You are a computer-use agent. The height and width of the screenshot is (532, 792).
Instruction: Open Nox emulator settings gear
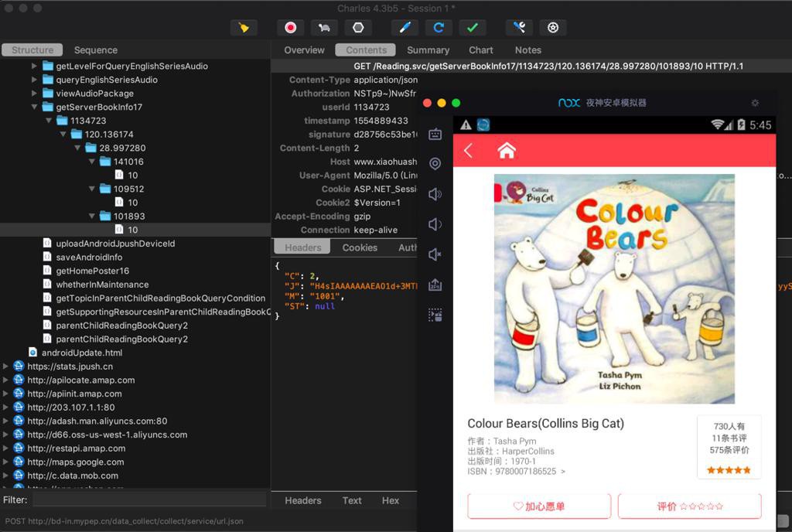tap(755, 103)
